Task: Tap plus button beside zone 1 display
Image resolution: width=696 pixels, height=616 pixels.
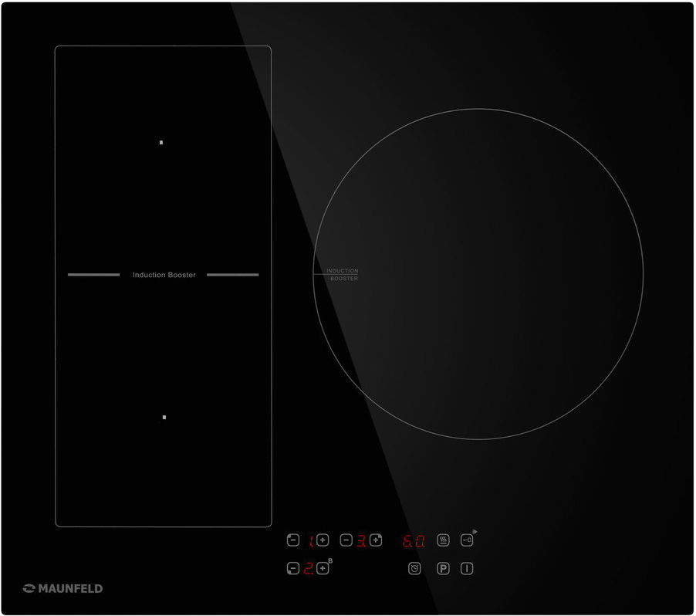Action: point(323,540)
